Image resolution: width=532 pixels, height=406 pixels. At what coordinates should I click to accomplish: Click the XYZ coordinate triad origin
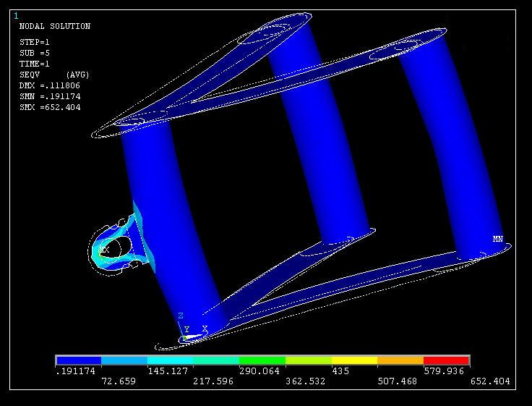tap(184, 337)
